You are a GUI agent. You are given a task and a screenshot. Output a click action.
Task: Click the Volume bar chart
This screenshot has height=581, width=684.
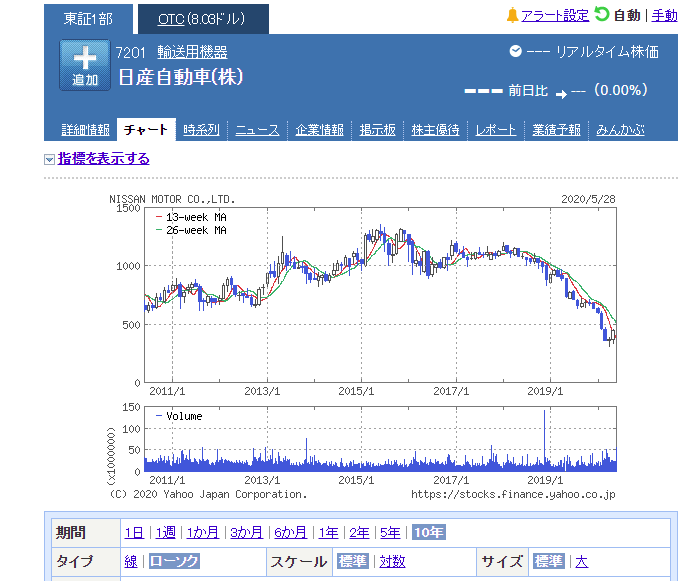click(x=380, y=439)
